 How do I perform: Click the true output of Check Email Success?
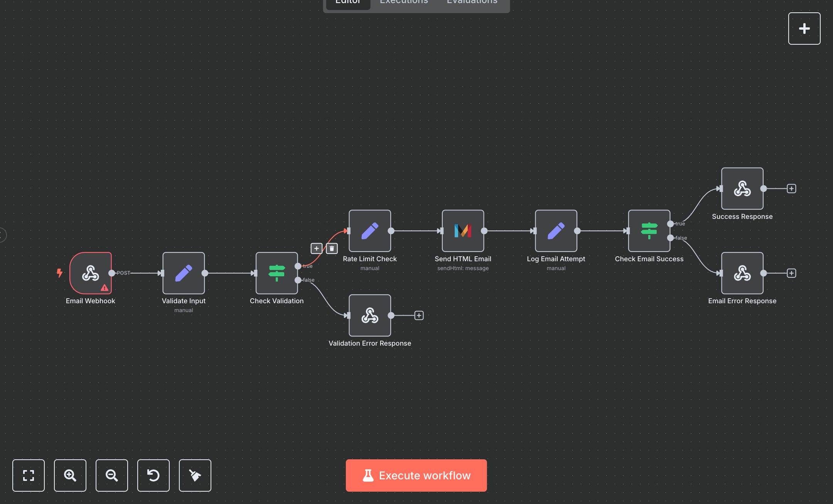point(671,223)
